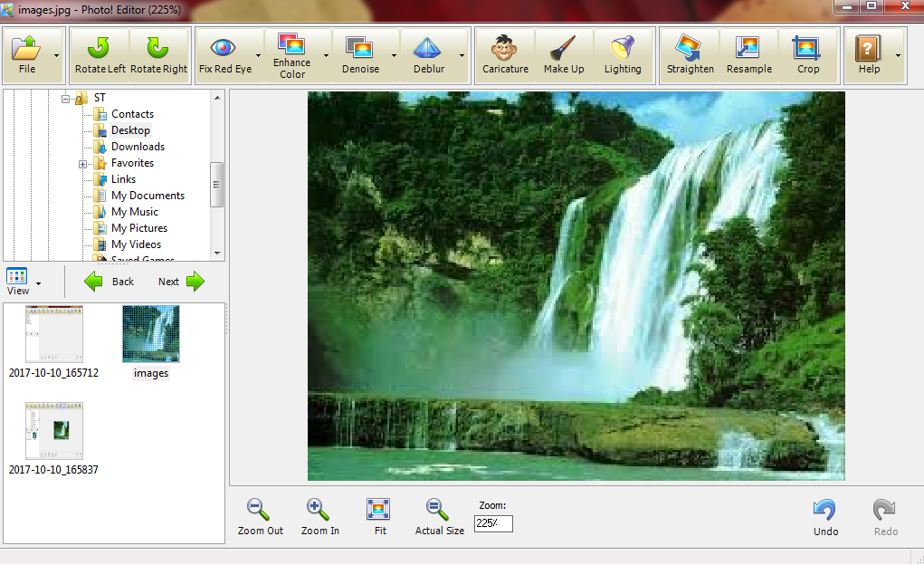Collapse the ST folder tree node
924x565 pixels.
click(x=65, y=99)
